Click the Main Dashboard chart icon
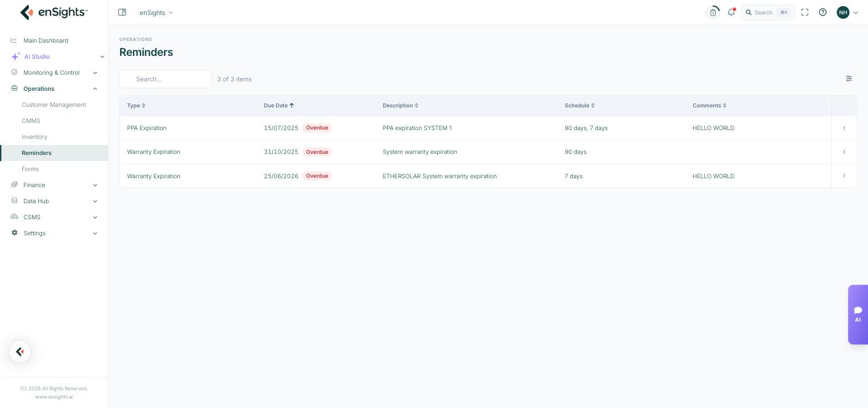The height and width of the screenshot is (408, 868). point(14,40)
